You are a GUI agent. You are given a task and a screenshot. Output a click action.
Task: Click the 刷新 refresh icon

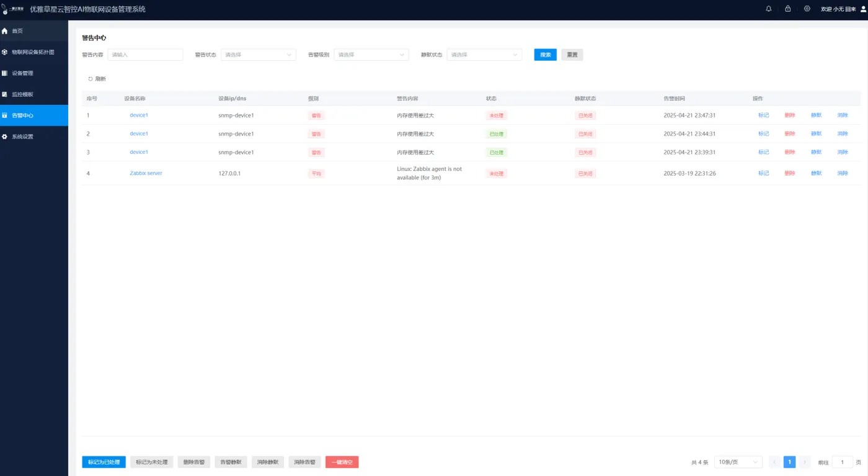[x=91, y=79]
